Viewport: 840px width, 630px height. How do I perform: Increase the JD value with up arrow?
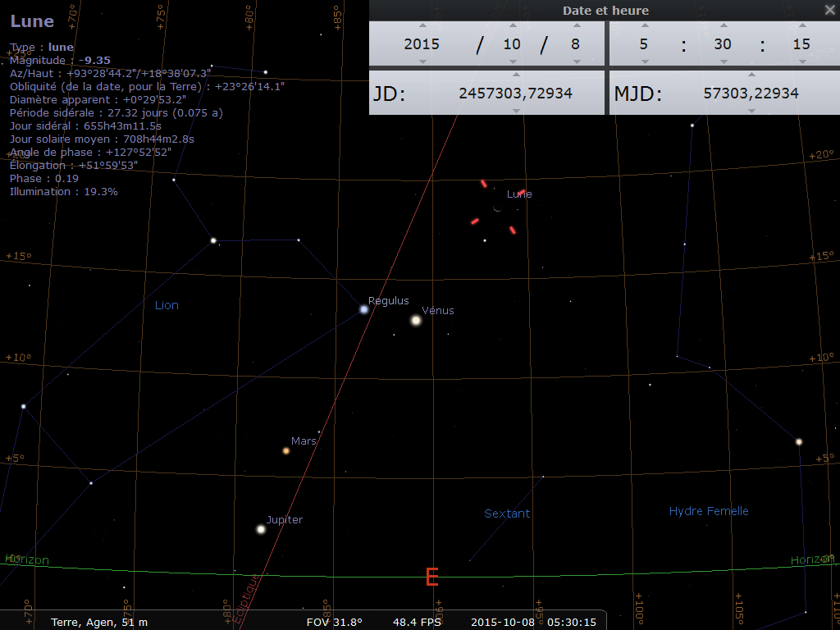[x=515, y=76]
